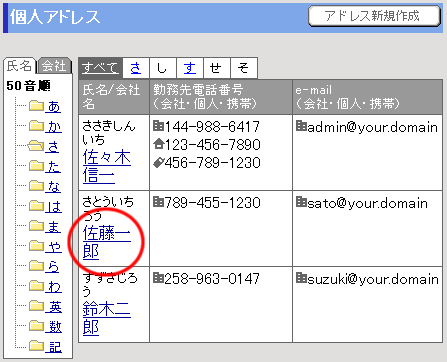This screenshot has width=447, height=362.
Task: Click the open さ folder icon
Action: (36, 146)
